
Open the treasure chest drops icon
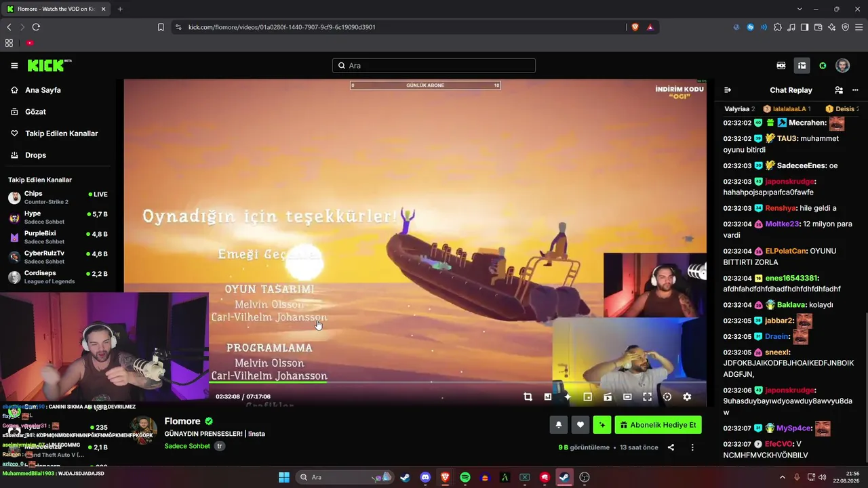[x=802, y=66]
